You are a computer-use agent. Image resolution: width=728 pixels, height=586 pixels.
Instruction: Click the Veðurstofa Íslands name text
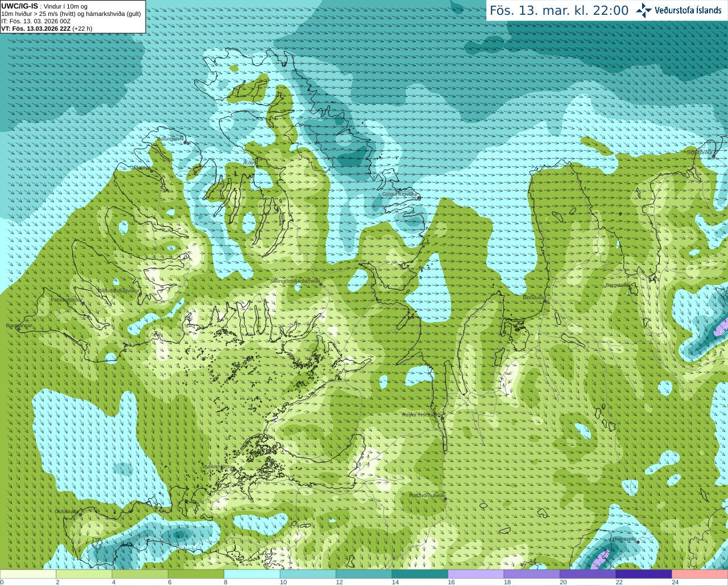pos(688,10)
